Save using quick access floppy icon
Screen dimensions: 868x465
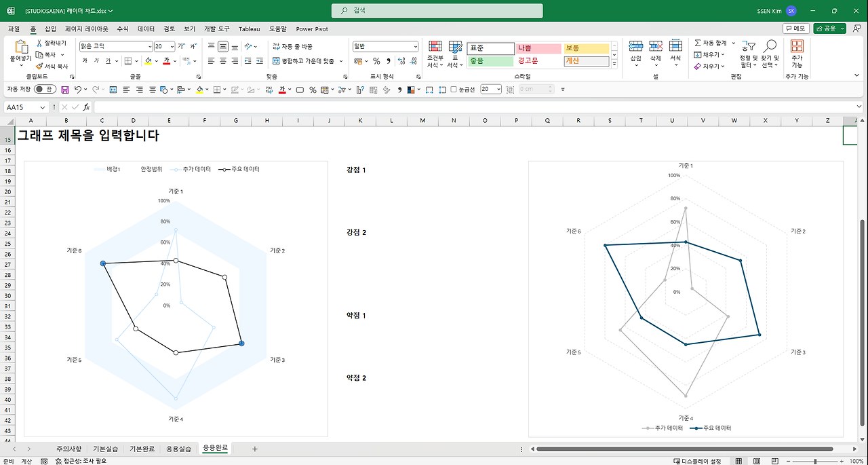click(x=65, y=90)
